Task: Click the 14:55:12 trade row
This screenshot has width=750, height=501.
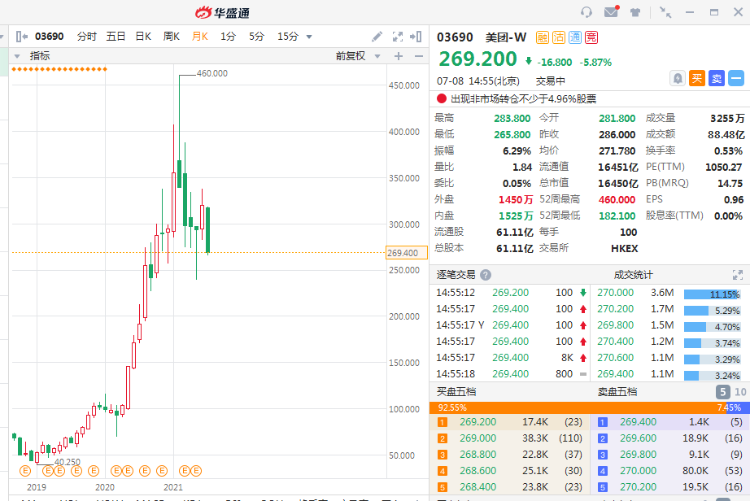Action: pyautogui.click(x=511, y=292)
